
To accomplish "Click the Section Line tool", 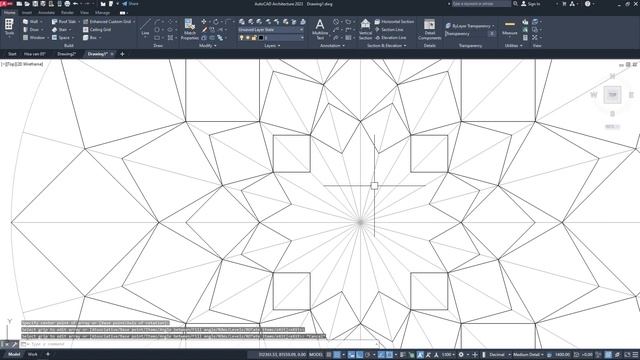I will pos(389,30).
